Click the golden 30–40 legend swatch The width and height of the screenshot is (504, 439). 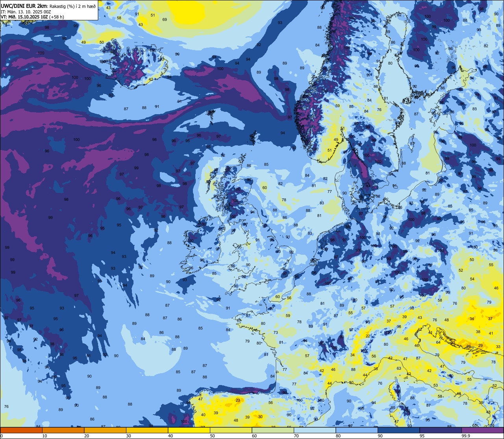[x=147, y=430]
